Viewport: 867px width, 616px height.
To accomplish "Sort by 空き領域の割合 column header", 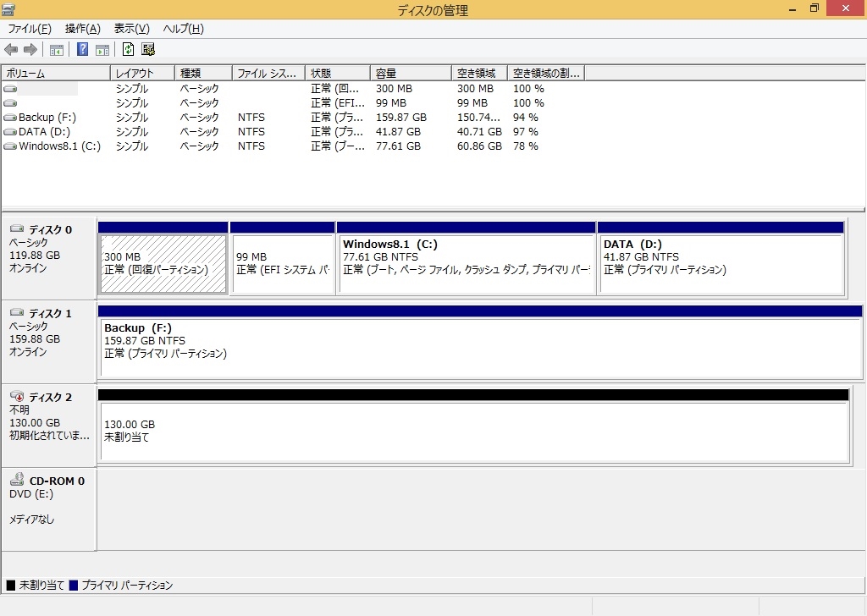I will tap(546, 73).
